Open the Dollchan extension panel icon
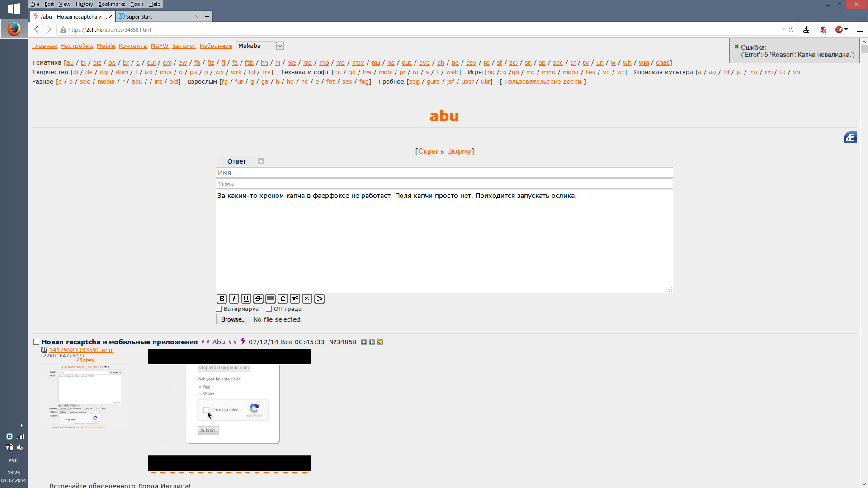This screenshot has width=868, height=488. pos(850,137)
